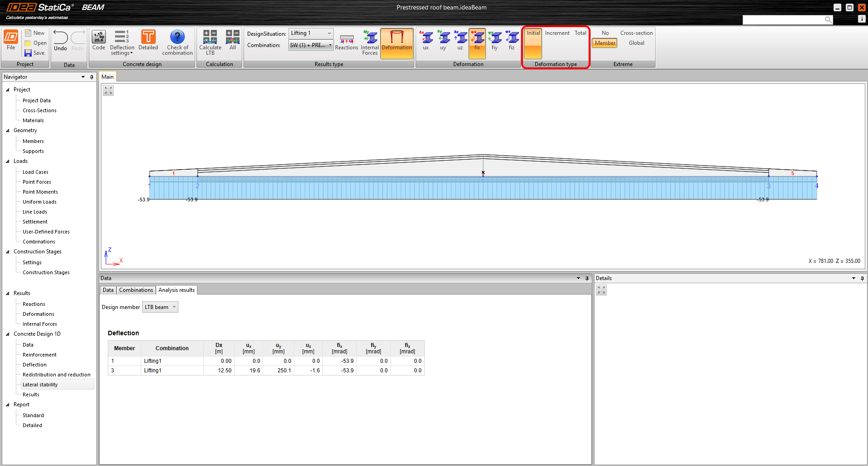Image resolution: width=868 pixels, height=466 pixels.
Task: Click the search field at top right
Action: tap(783, 19)
